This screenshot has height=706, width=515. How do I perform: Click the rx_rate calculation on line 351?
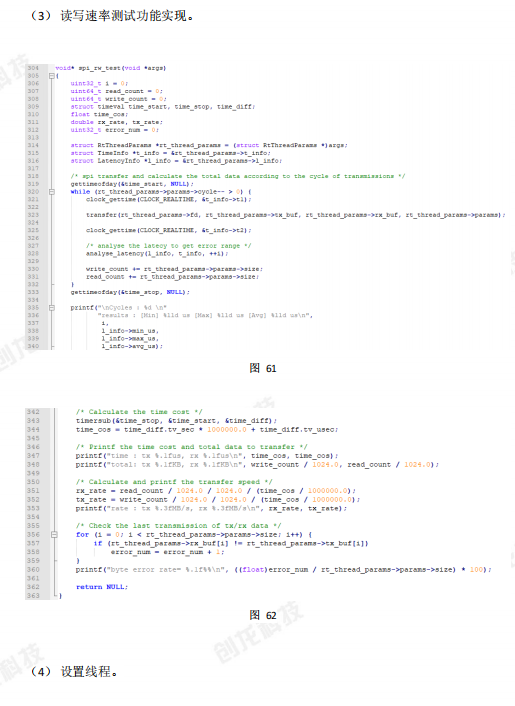pos(216,491)
